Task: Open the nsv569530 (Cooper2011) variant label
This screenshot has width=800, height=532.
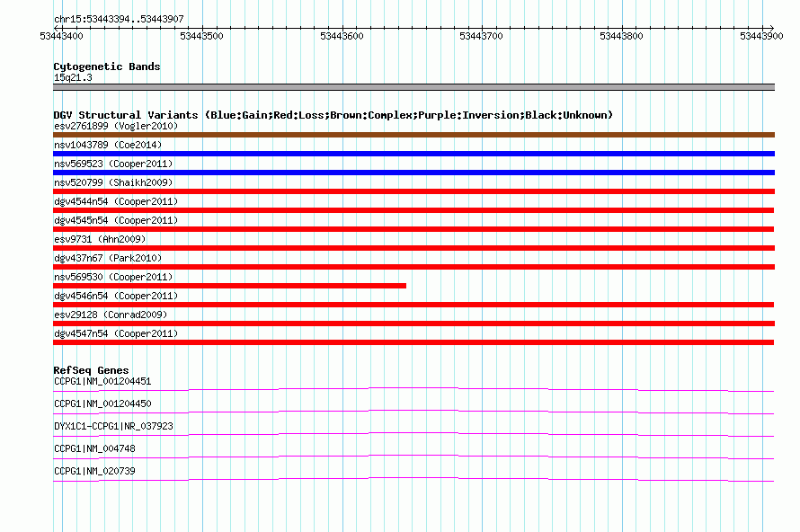Action: pos(113,277)
